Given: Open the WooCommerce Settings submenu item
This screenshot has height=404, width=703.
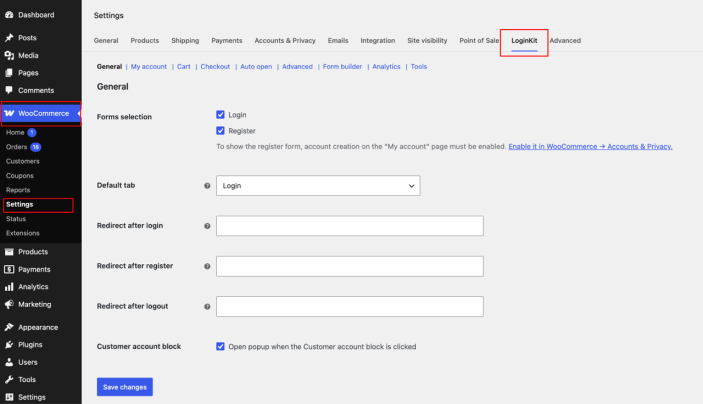Looking at the screenshot, I should pyautogui.click(x=20, y=204).
